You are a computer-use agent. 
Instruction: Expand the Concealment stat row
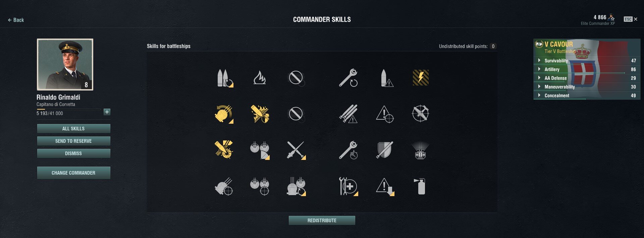tap(587, 96)
